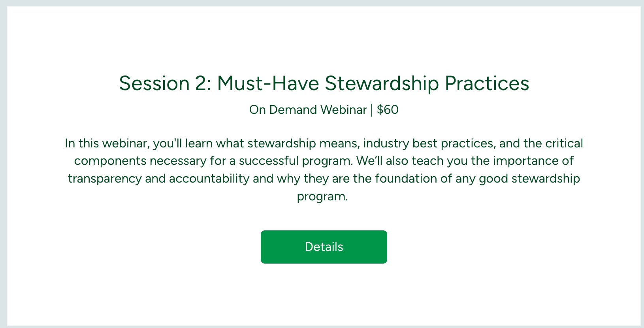Image resolution: width=644 pixels, height=328 pixels.
Task: Select the word Must-Have in the title
Action: click(268, 83)
